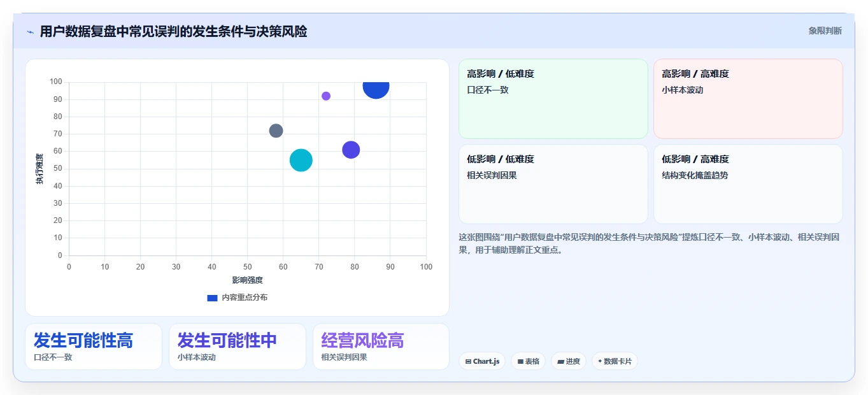Click the 数据卡片 tag
The width and height of the screenshot is (868, 395).
[615, 361]
